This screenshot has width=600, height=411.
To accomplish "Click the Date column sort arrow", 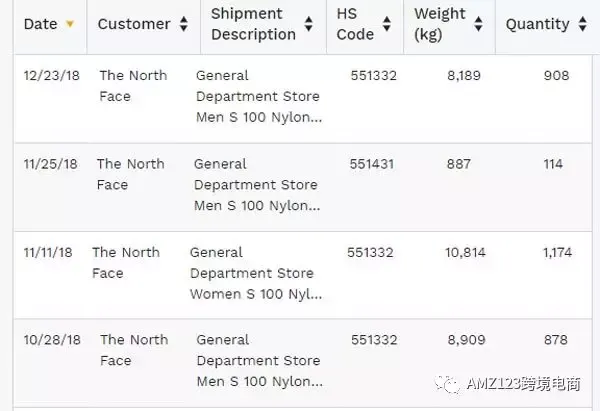I will coord(70,24).
